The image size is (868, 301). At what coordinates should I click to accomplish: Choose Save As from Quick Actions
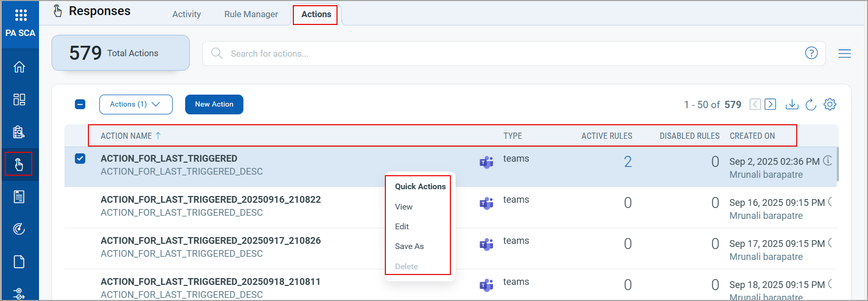coord(409,246)
